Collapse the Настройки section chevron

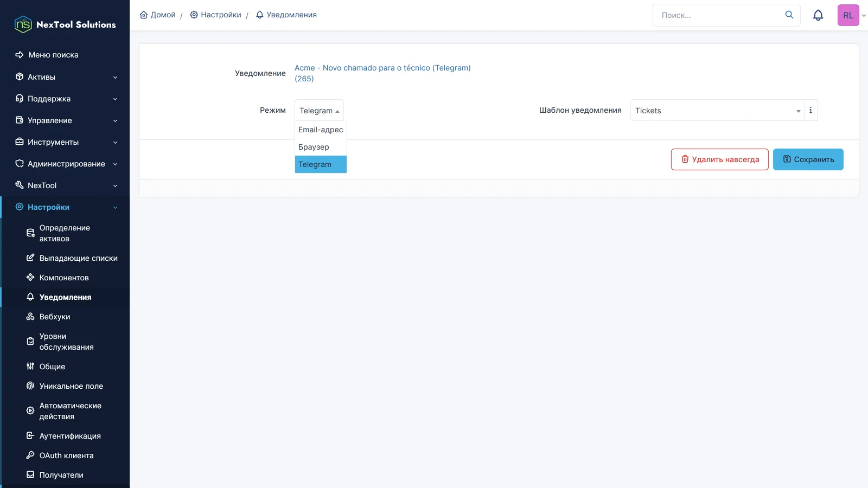115,207
